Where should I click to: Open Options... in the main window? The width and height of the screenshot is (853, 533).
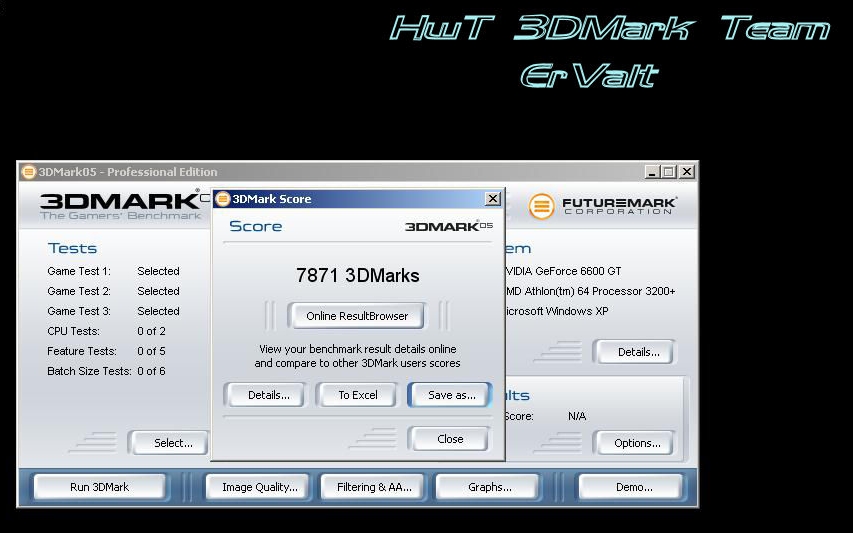click(x=636, y=443)
